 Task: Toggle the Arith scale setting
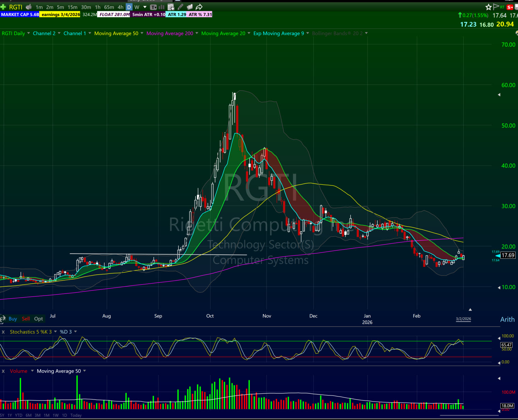(507, 319)
